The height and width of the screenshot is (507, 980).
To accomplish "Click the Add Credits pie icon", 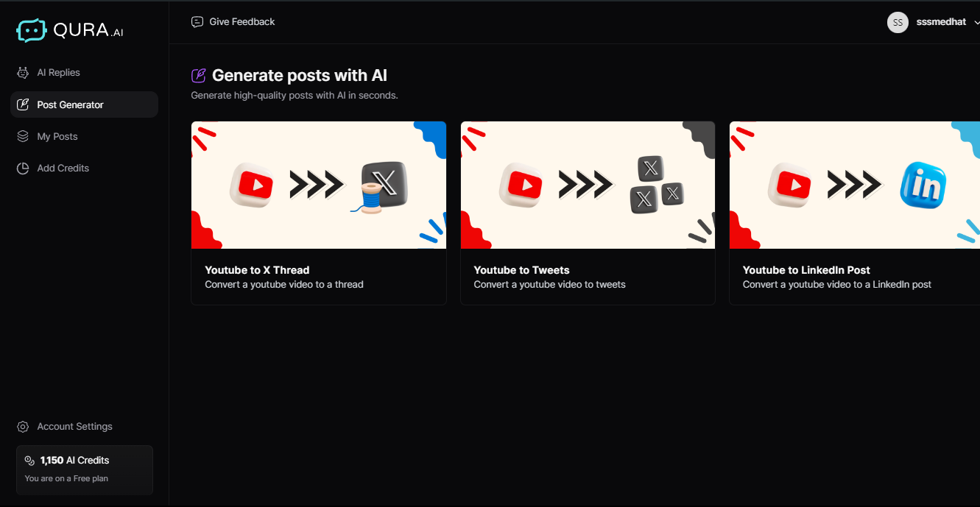I will pos(23,169).
